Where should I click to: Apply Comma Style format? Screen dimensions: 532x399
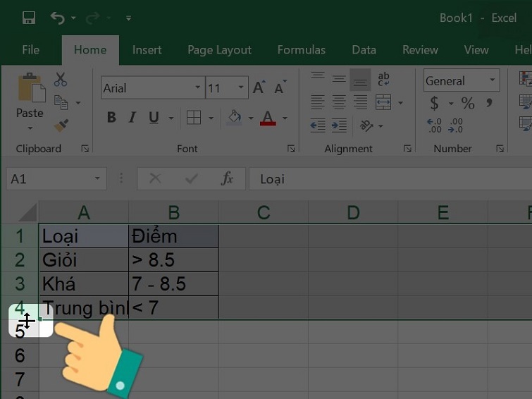489,102
